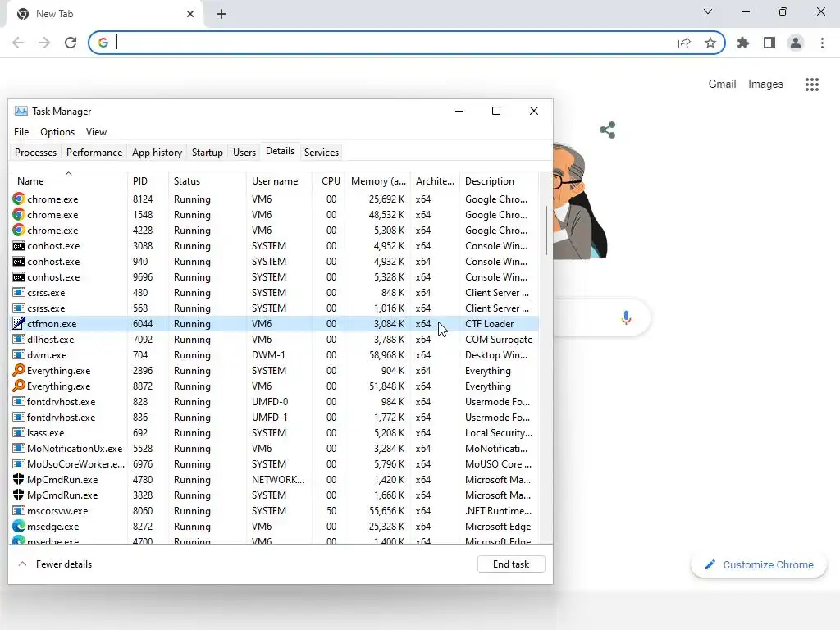Open Task Manager Options menu
The image size is (840, 630).
(57, 132)
